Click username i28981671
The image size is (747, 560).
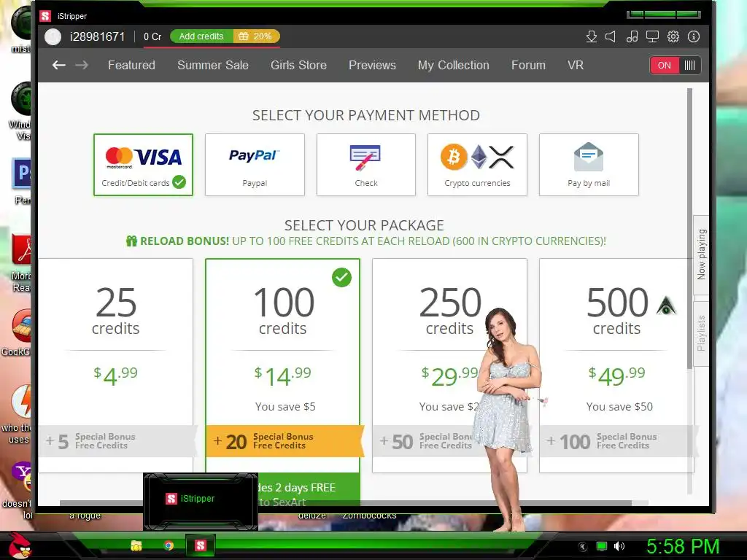98,36
